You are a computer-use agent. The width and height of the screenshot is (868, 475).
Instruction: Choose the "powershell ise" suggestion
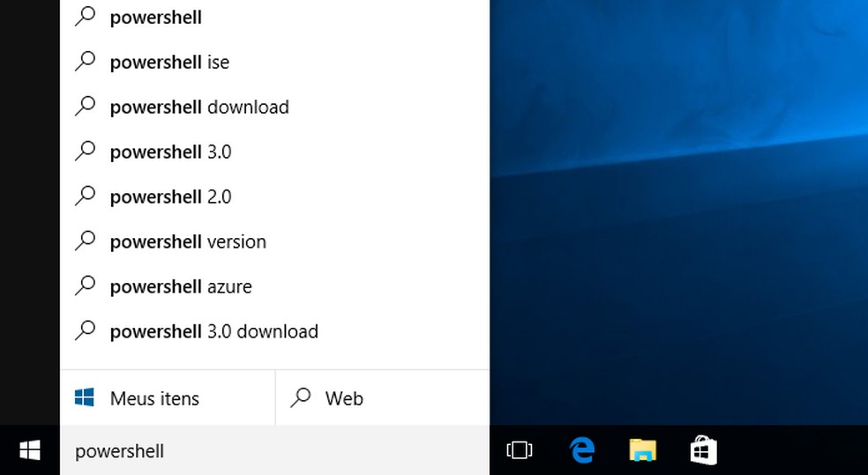click(274, 62)
